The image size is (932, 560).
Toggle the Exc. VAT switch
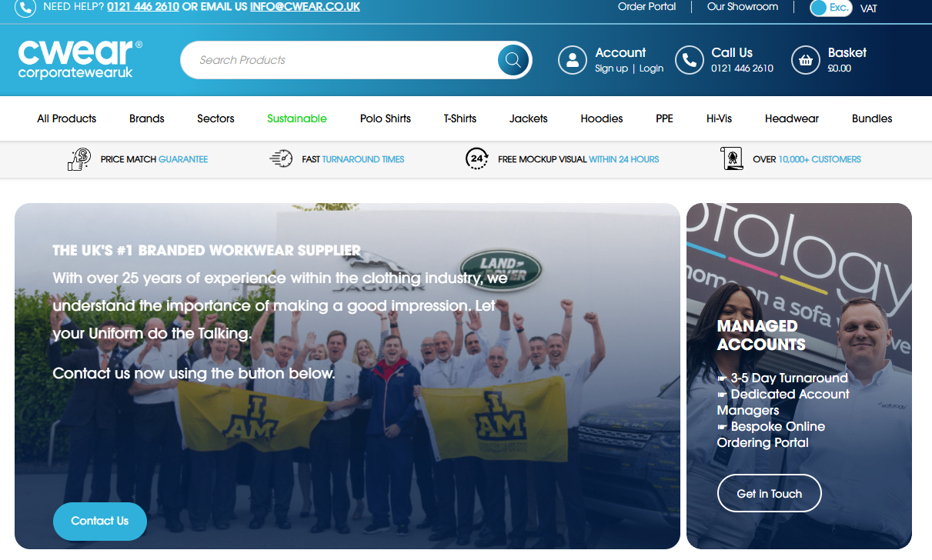click(x=830, y=8)
